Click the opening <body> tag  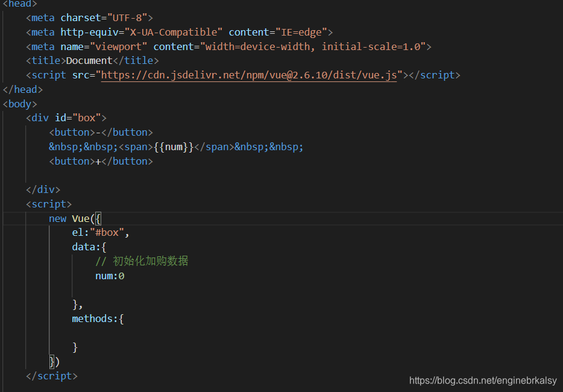tap(20, 104)
